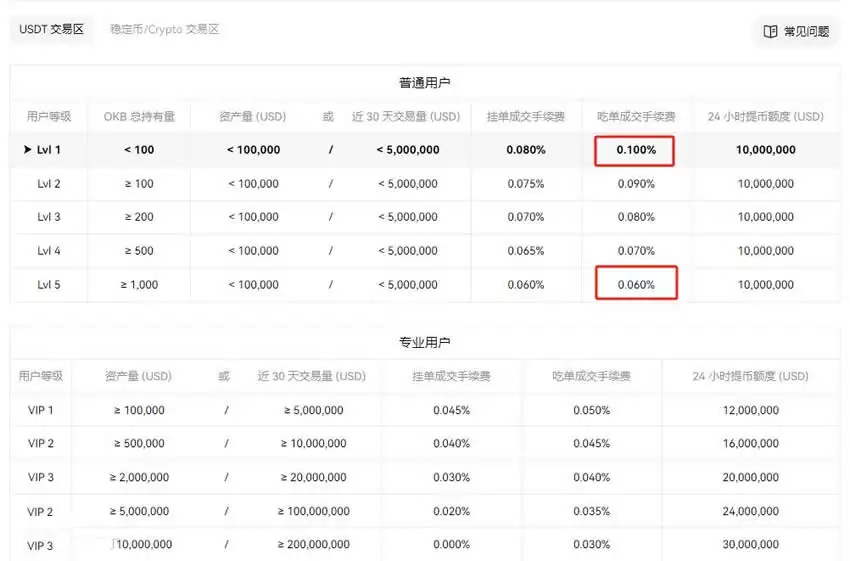Open the 稳定币/Crypto 交易区 tab

(164, 29)
